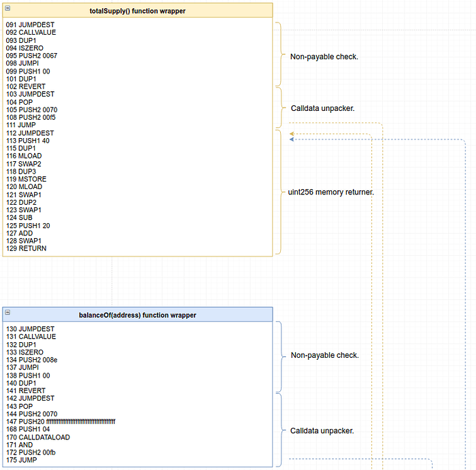Click the line '119 MSTORE'
The image size is (476, 470).
pyautogui.click(x=27, y=179)
